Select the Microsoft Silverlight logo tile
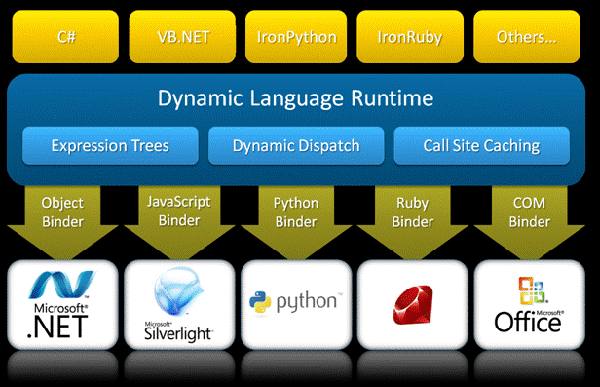Viewport: 600px width, 387px height. click(x=179, y=305)
